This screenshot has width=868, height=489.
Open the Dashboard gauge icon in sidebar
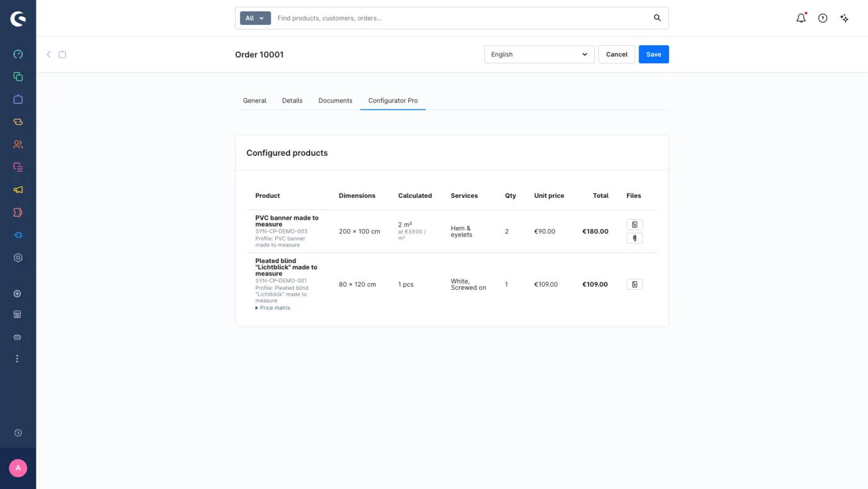18,54
